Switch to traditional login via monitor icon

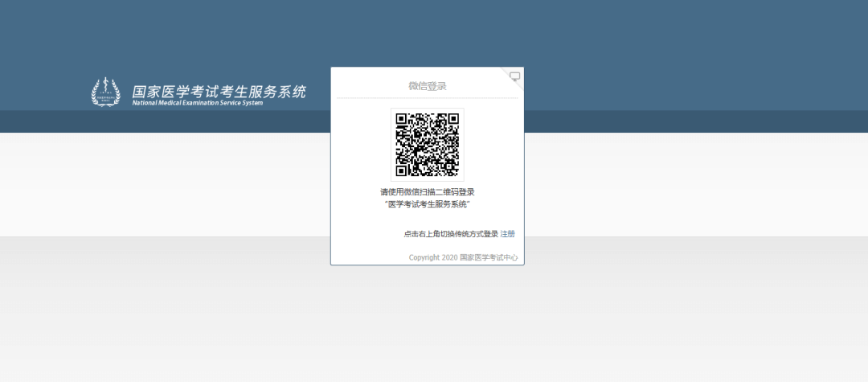point(515,76)
